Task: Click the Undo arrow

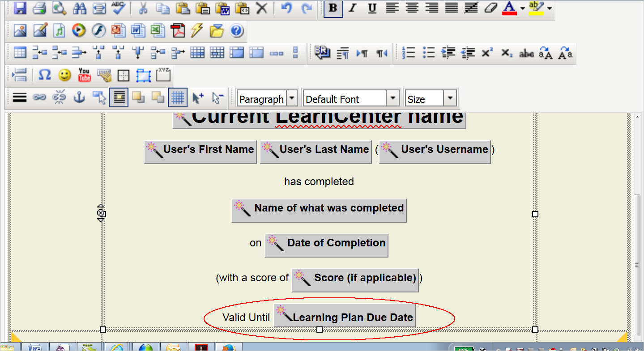Action: coord(287,8)
